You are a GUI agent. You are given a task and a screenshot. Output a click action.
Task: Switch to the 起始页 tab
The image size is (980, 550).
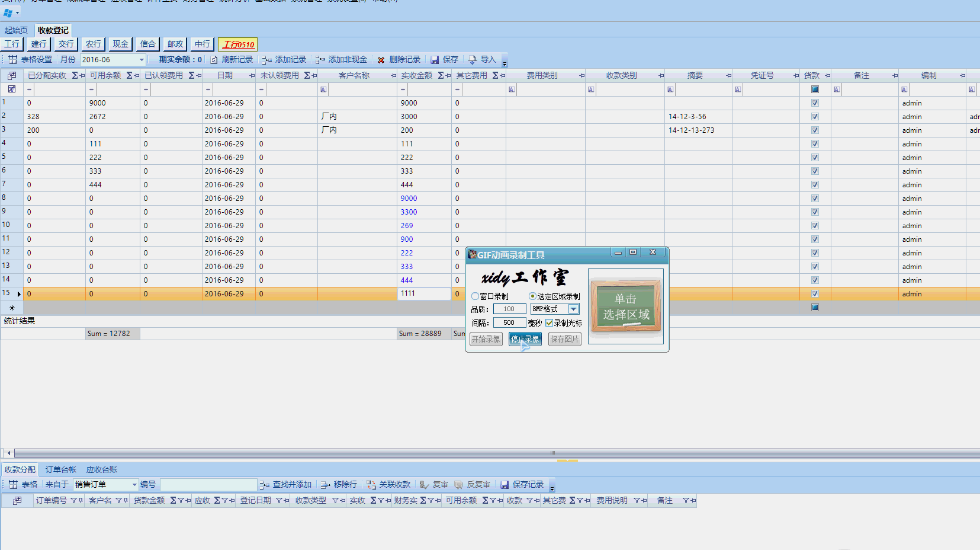16,30
